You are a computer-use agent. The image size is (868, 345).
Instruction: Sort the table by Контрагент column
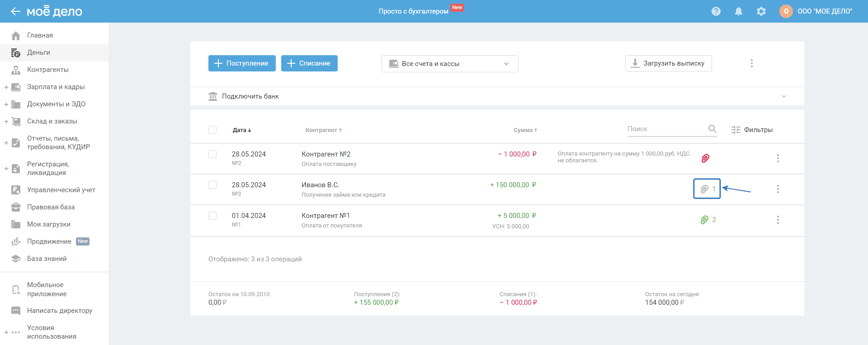tap(324, 130)
